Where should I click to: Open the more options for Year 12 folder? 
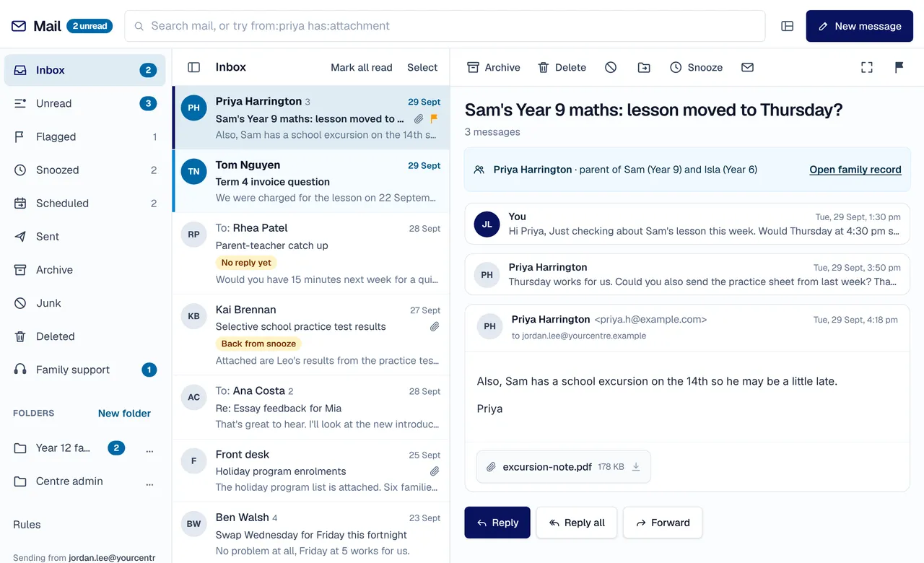(x=150, y=448)
